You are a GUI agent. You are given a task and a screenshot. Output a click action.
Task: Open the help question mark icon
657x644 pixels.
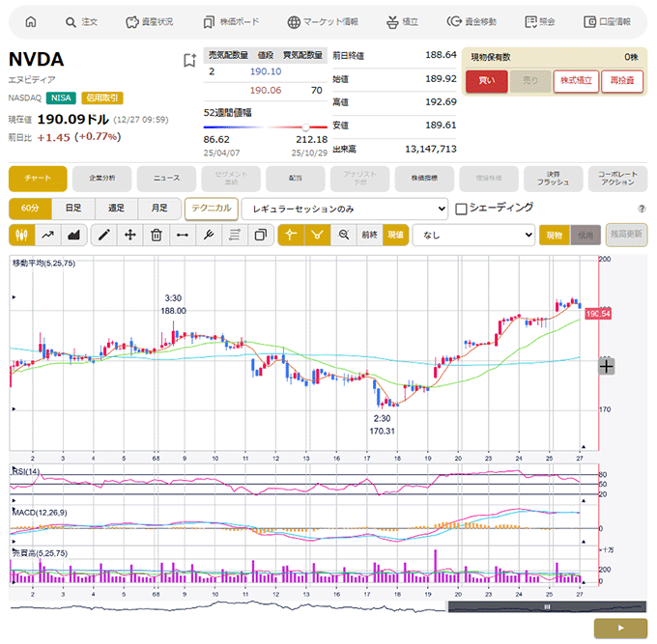tap(642, 209)
